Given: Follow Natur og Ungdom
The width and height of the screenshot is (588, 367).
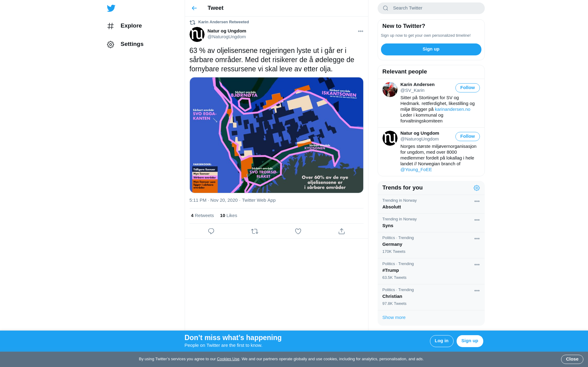Looking at the screenshot, I should click(x=467, y=137).
